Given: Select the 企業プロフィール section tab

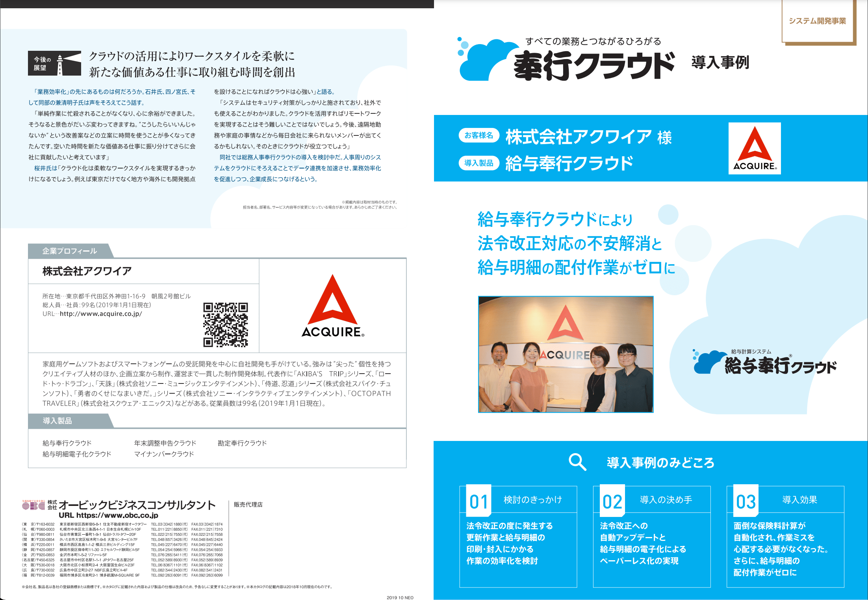Looking at the screenshot, I should (70, 251).
